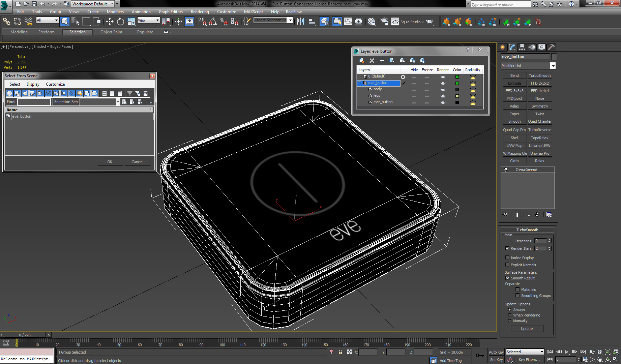Choose the Rectangular Selection Region tool
Screen dimensions: 621x364
point(86,22)
